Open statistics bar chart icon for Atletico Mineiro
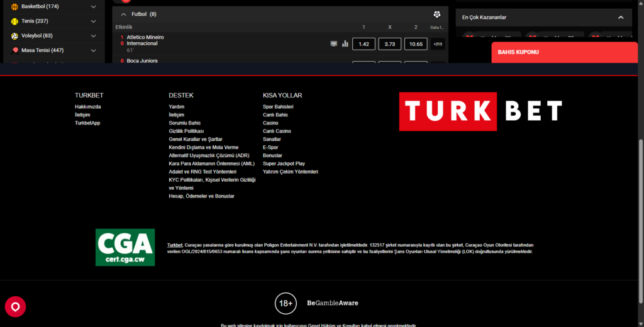Screen dimensions: 644x327 click(x=345, y=44)
